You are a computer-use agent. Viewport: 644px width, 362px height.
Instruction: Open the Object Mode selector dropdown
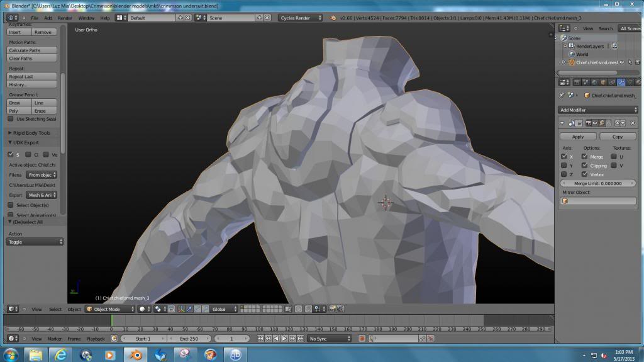[x=111, y=309]
